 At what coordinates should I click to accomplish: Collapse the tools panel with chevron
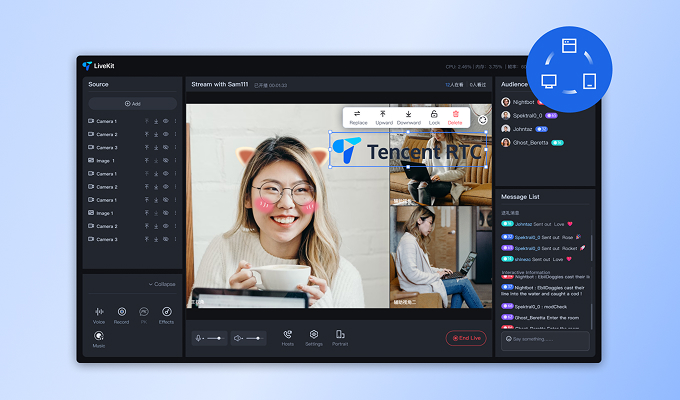click(x=162, y=284)
